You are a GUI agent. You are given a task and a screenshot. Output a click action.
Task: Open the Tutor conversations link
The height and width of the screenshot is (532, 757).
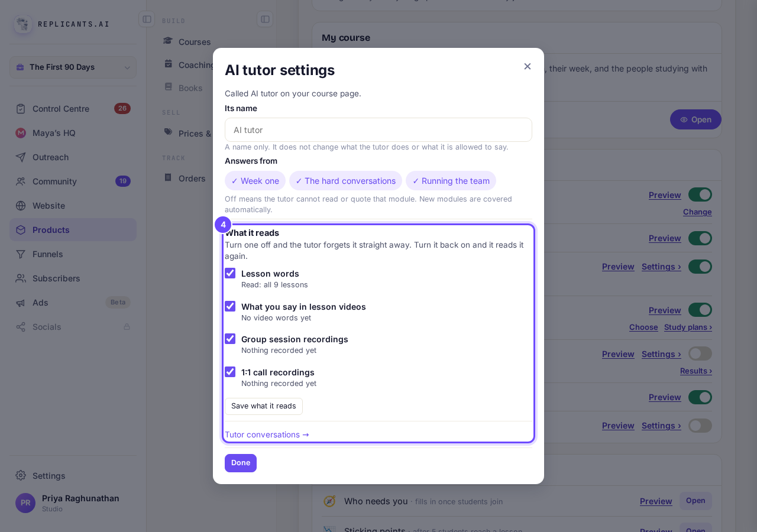(x=267, y=434)
